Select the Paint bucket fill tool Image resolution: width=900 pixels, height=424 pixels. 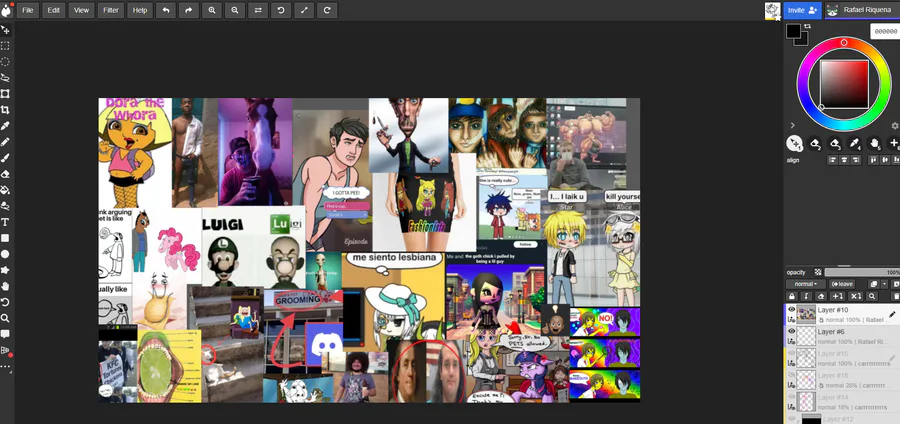pos(5,190)
